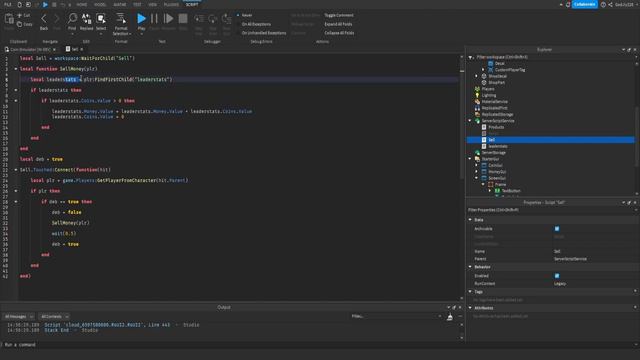Collapse the Attributes properties section

tap(470, 308)
